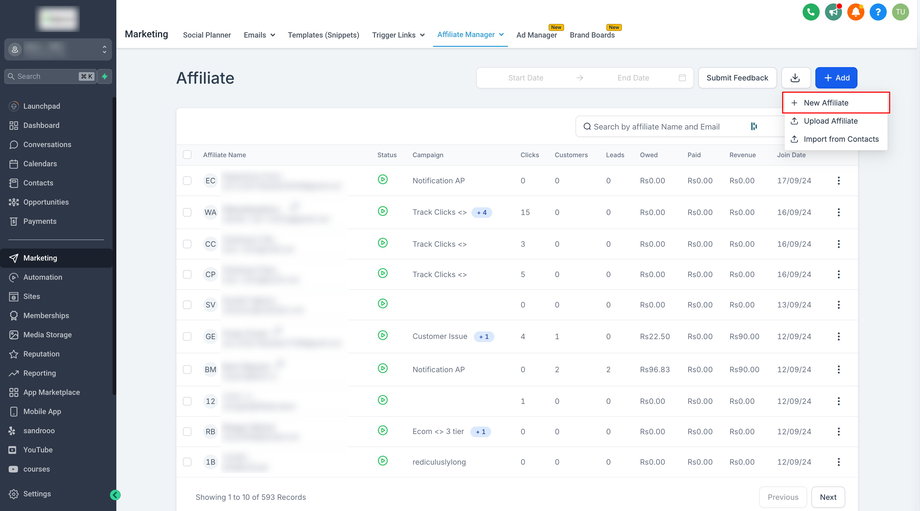The image size is (920, 511).
Task: Select the checkbox for the BM affiliate row
Action: click(187, 369)
